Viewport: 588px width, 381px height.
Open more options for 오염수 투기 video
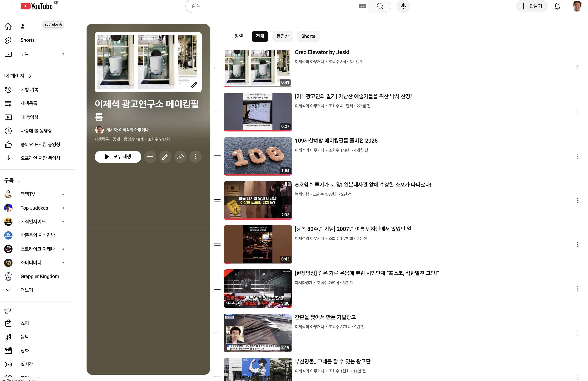[578, 201]
